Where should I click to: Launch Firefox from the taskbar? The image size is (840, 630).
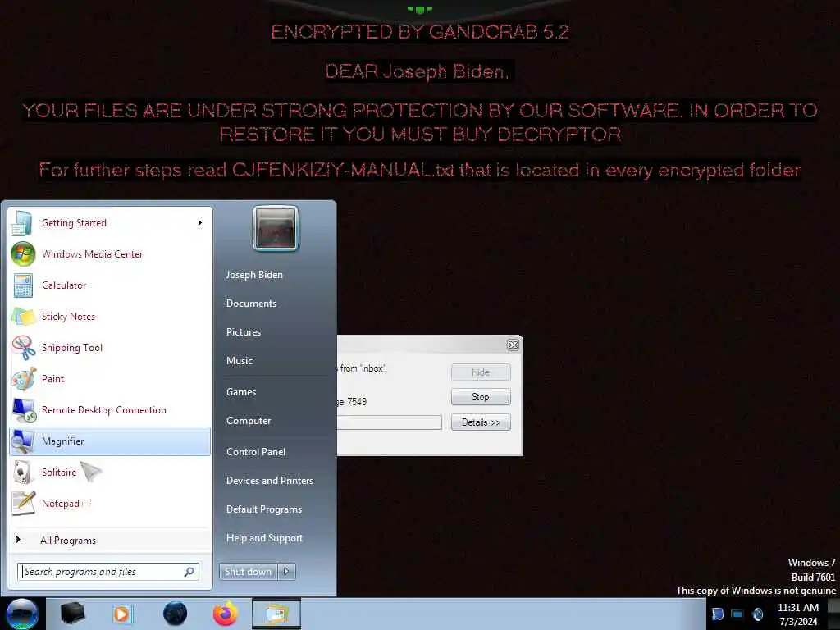[x=225, y=614]
